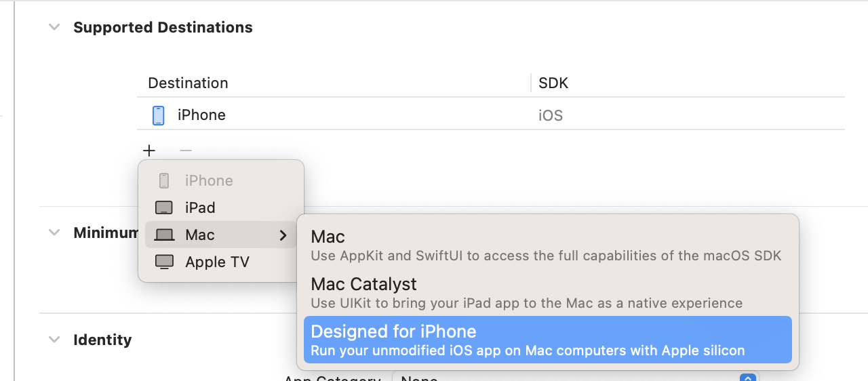868x381 pixels.
Task: Select Designed for iPhone option
Action: pyautogui.click(x=547, y=340)
